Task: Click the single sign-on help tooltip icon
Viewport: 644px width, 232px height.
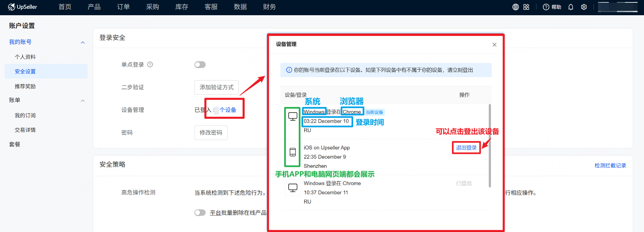Action: pyautogui.click(x=150, y=65)
